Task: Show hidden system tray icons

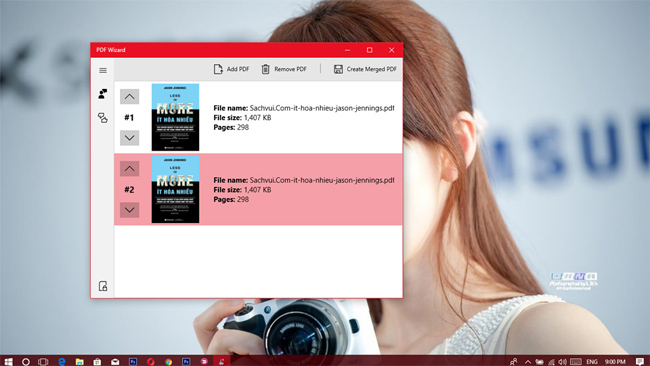Action: pos(527,362)
